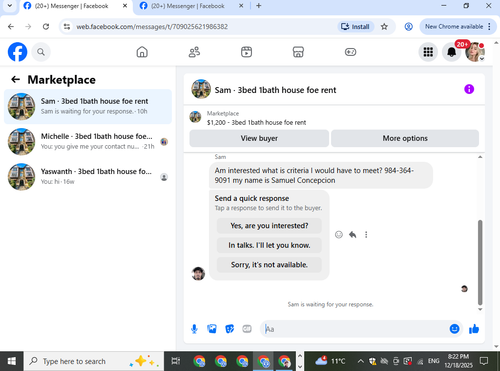Send 'Yes, are you interested?' quick response
The image size is (500, 371).
[269, 226]
